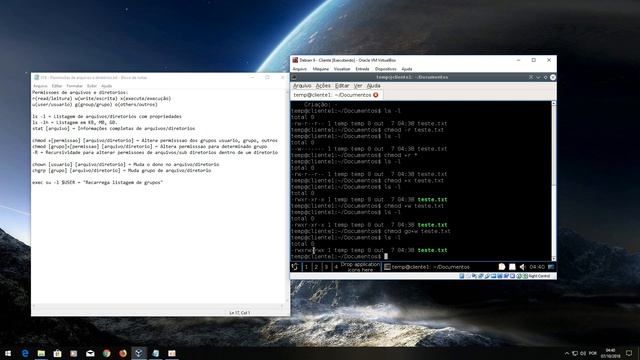Open Ajuda menu in Notepad
This screenshot has width=640, height=360.
(107, 86)
